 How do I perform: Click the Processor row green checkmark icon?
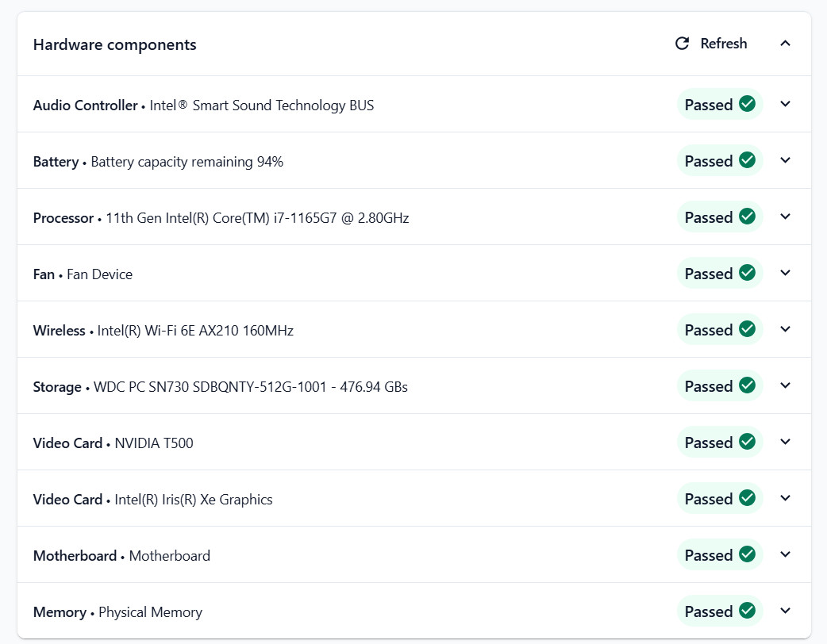(747, 217)
